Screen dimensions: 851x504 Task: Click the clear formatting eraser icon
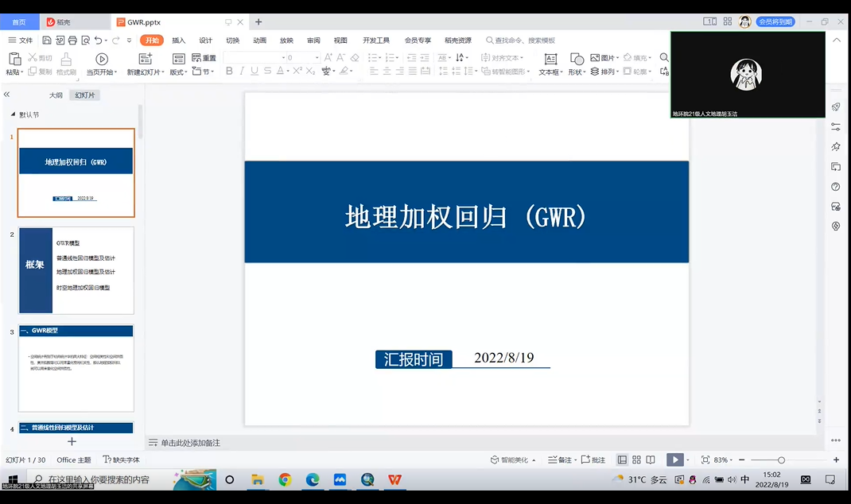pyautogui.click(x=355, y=58)
